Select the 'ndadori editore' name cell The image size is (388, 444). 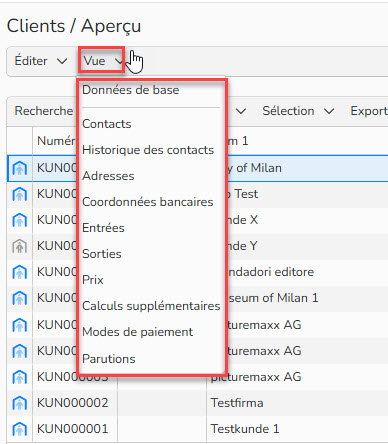308,272
